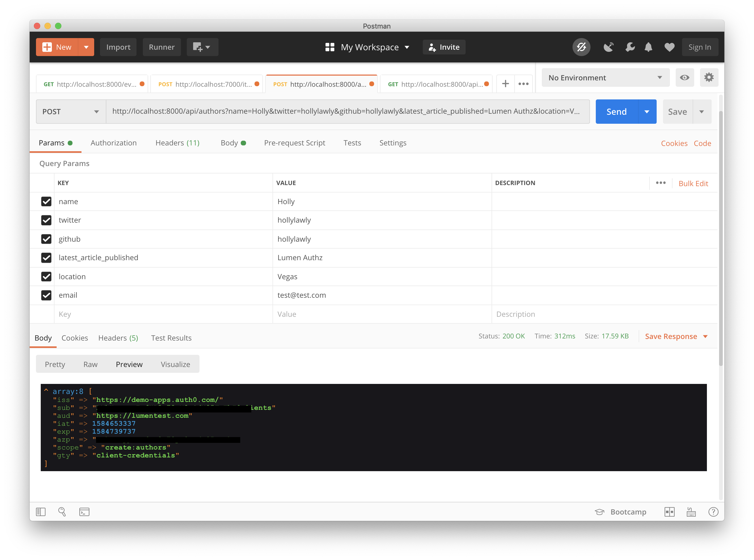Switch to GET localhost:8000/api... request tab

436,84
